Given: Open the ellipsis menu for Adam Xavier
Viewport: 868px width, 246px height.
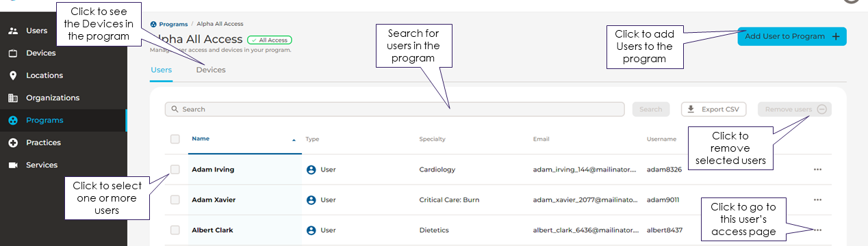Looking at the screenshot, I should click(817, 200).
